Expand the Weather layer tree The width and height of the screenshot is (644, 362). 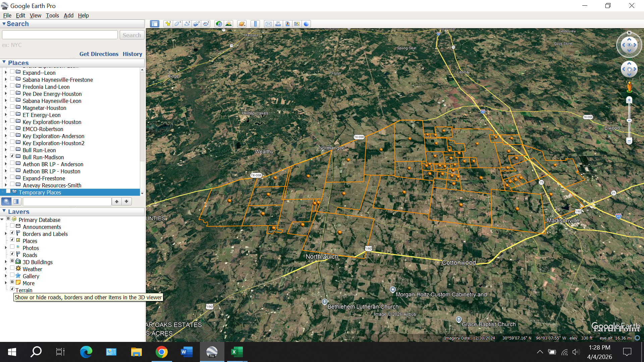coord(6,269)
